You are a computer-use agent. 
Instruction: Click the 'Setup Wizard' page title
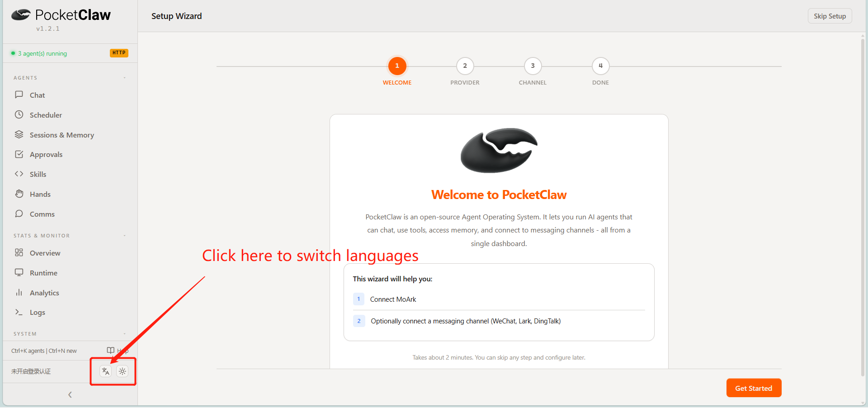[177, 16]
